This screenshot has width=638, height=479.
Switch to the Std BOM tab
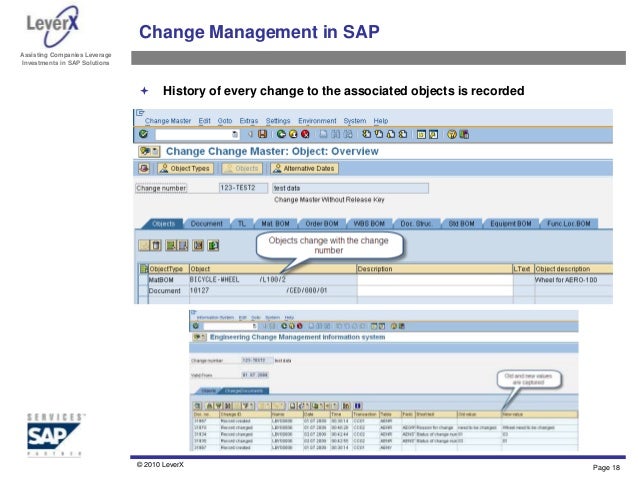tap(461, 223)
